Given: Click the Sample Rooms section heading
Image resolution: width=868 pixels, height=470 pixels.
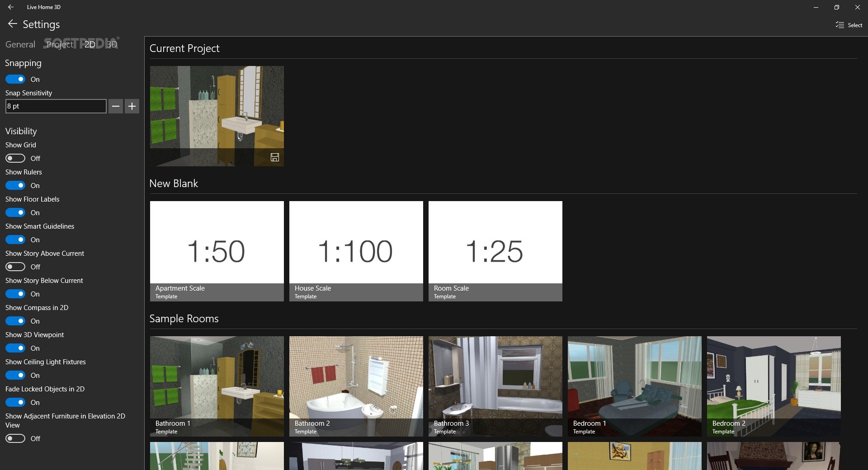Looking at the screenshot, I should pyautogui.click(x=184, y=319).
